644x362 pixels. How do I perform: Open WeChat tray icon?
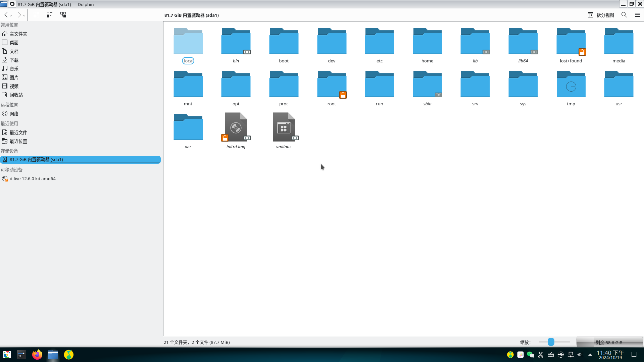[531, 355]
